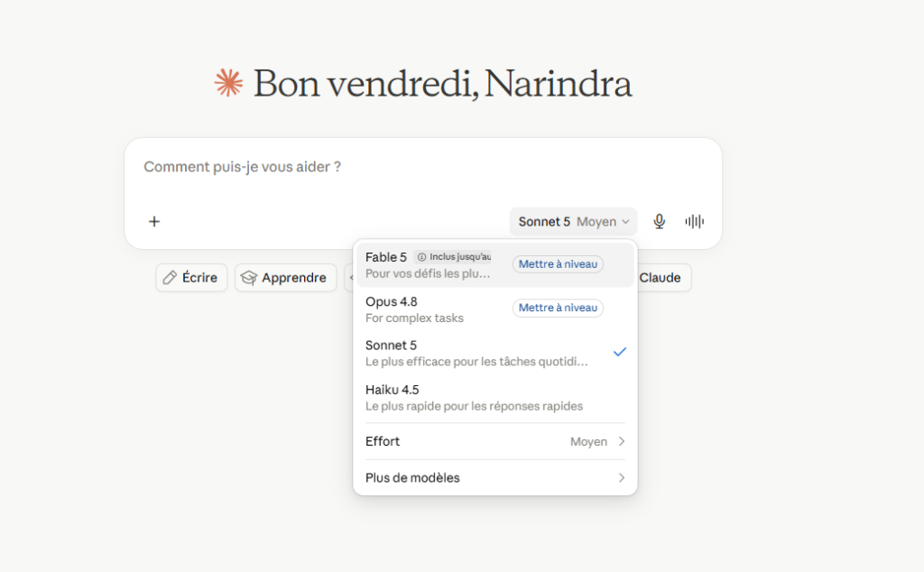Start dictation with the microphone icon
The image size is (924, 572).
click(x=660, y=222)
